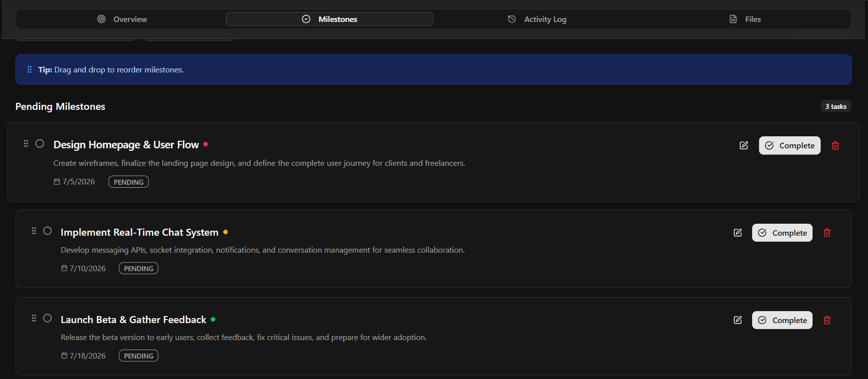Viewport: 868px width, 379px height.
Task: Click edit icon for Design Homepage milestone
Action: point(744,145)
